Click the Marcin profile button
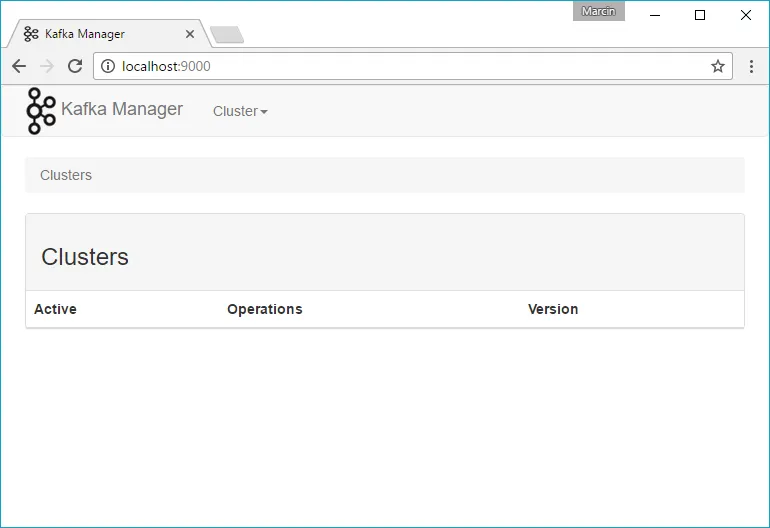Screen dimensions: 770x528 pyautogui.click(x=599, y=11)
